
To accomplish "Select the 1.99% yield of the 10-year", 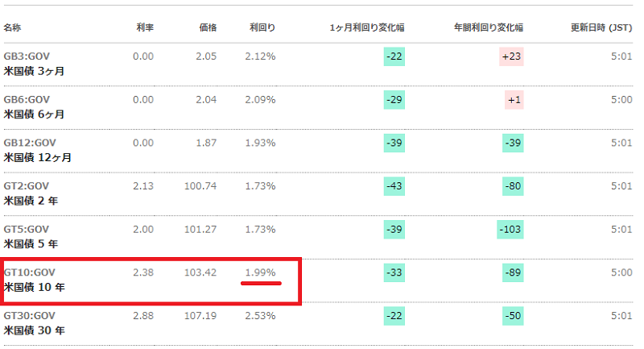I will [260, 272].
